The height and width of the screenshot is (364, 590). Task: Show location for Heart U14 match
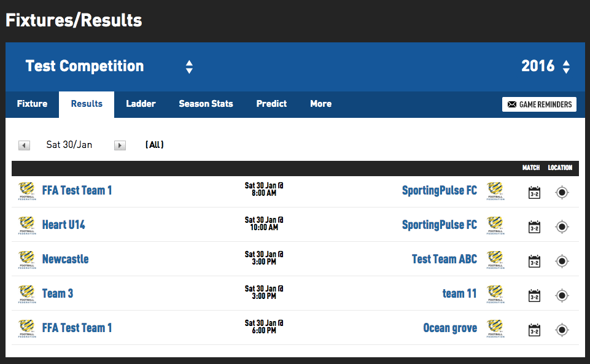click(561, 227)
